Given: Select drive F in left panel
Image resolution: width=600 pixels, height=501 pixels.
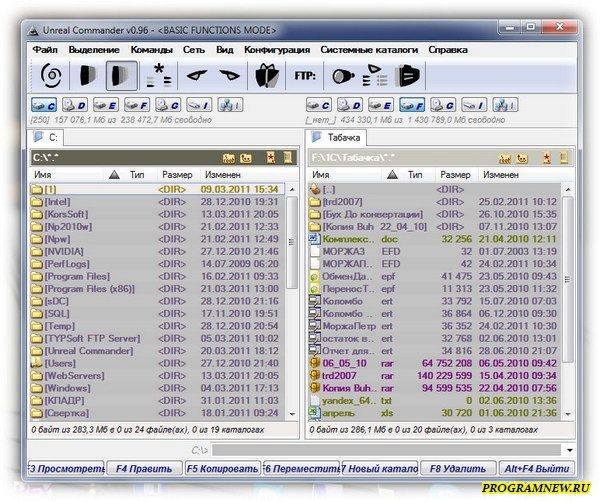Looking at the screenshot, I should tap(137, 105).
